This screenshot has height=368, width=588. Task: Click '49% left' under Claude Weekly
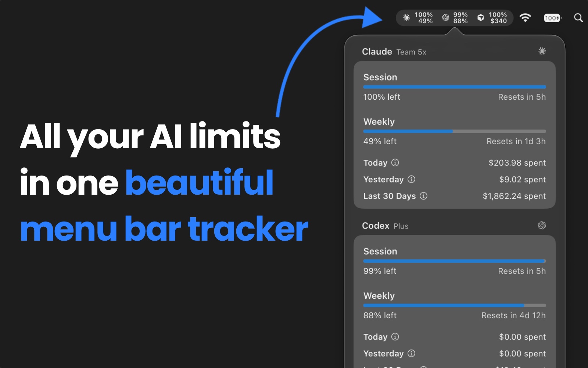point(380,141)
